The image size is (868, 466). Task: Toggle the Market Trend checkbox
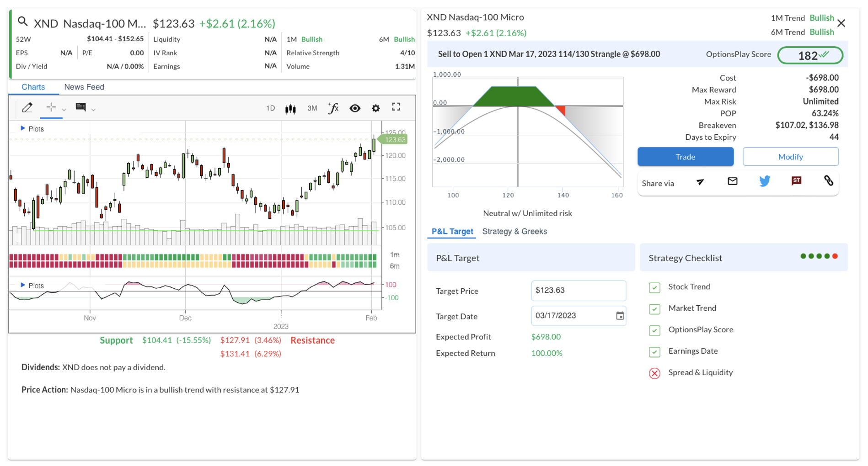point(654,309)
